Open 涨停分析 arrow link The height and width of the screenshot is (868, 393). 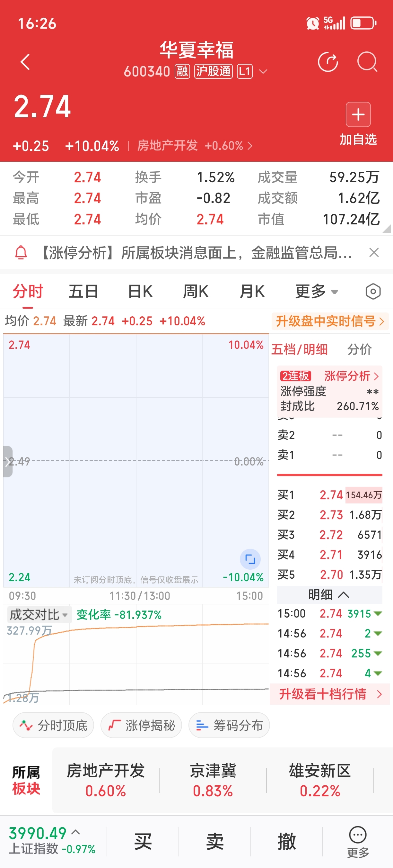(x=352, y=376)
